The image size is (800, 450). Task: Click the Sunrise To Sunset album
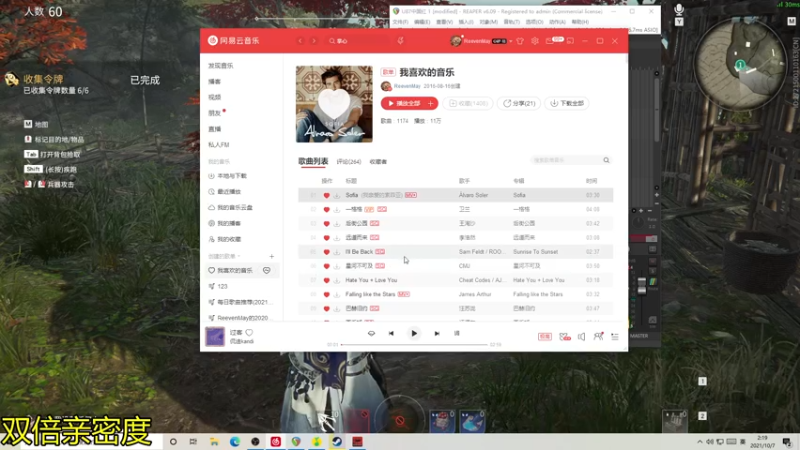pos(535,252)
